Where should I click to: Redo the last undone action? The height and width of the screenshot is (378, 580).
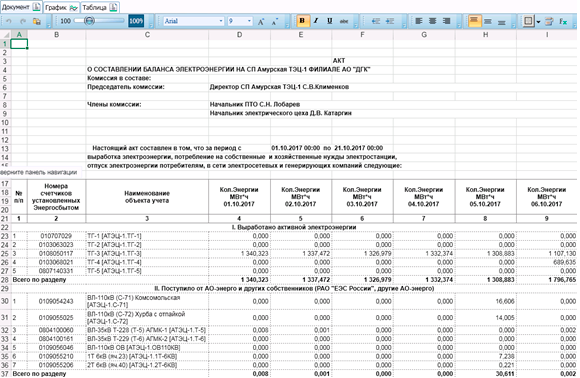23,21
